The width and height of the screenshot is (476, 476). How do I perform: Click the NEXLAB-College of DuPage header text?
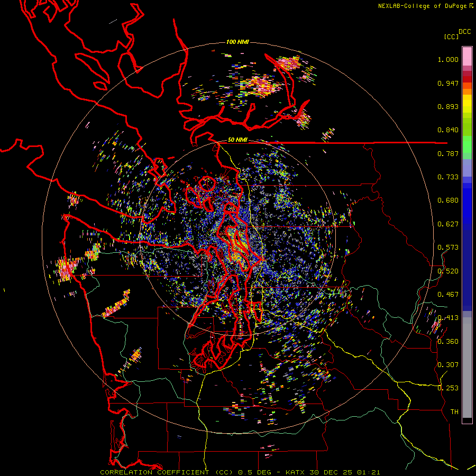pyautogui.click(x=425, y=6)
